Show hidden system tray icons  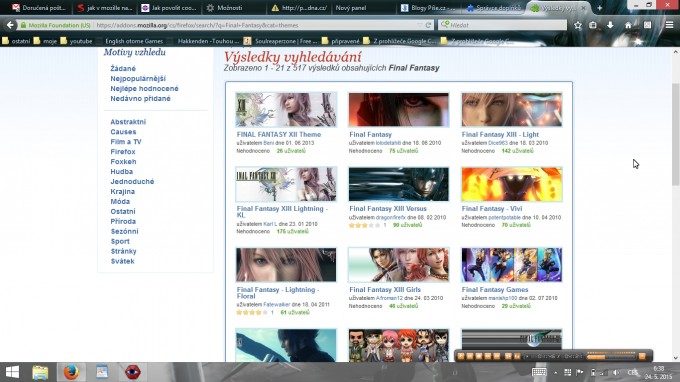pyautogui.click(x=556, y=372)
